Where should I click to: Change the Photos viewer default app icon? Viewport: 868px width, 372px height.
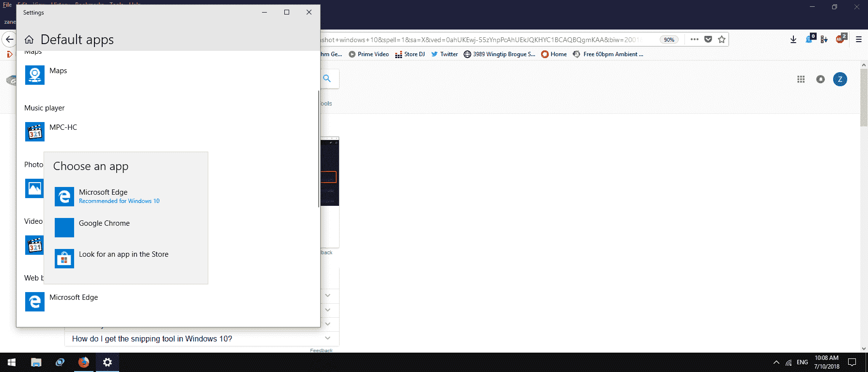point(34,188)
